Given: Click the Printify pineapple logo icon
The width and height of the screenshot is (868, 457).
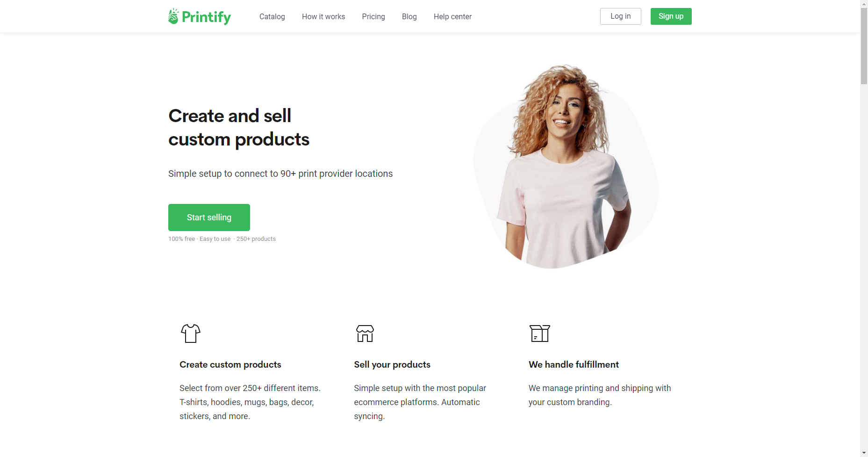Looking at the screenshot, I should tap(173, 16).
